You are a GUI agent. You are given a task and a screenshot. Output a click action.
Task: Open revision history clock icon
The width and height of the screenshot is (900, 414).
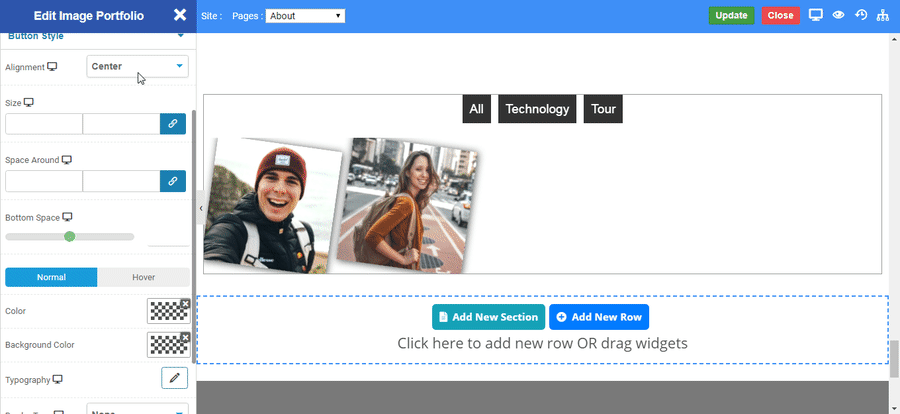click(x=860, y=15)
